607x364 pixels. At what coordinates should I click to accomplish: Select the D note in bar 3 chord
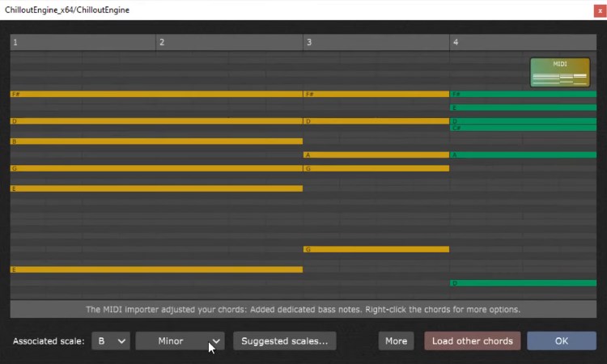[x=376, y=121]
